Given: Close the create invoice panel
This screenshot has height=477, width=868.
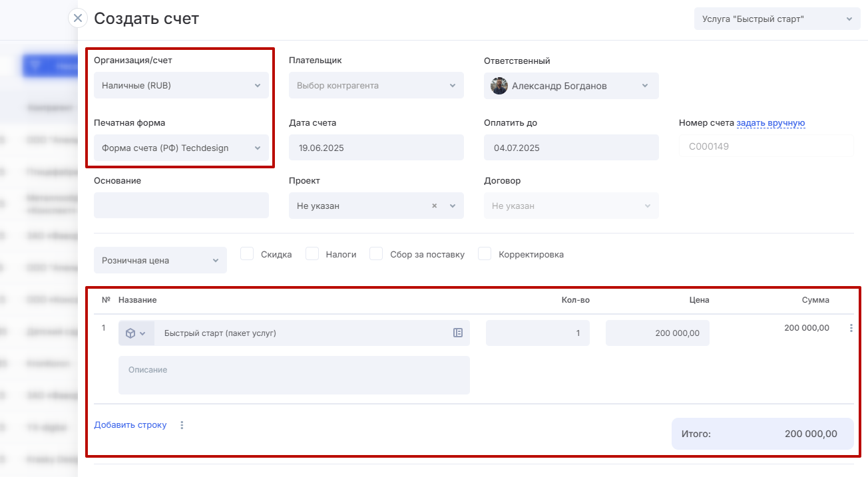Looking at the screenshot, I should (78, 18).
